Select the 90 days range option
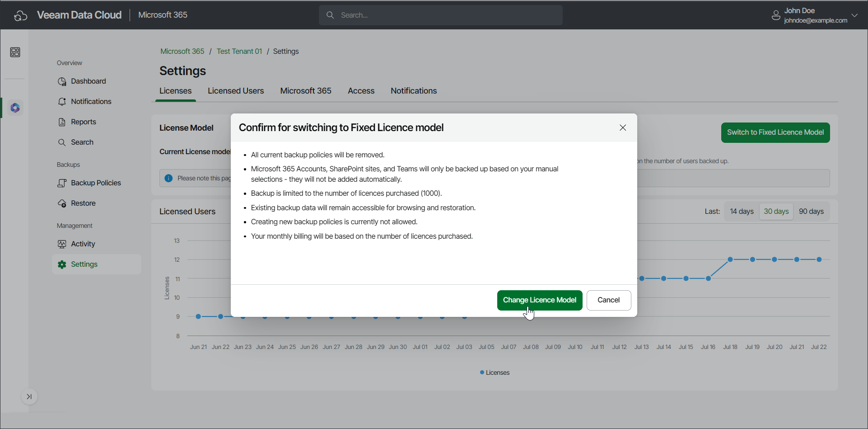The width and height of the screenshot is (868, 429). [x=811, y=212]
